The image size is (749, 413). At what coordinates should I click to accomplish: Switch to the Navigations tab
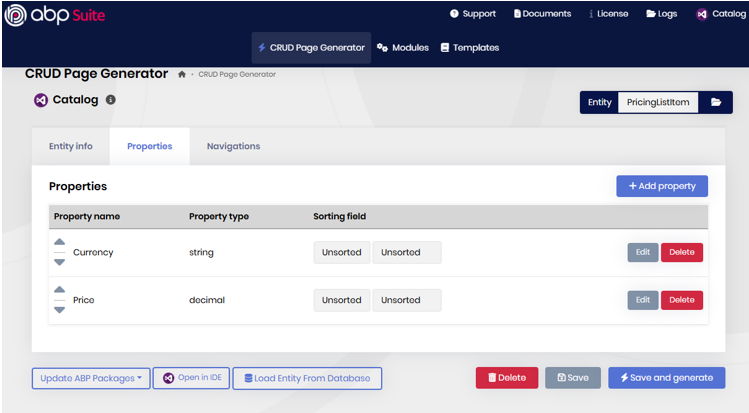233,146
